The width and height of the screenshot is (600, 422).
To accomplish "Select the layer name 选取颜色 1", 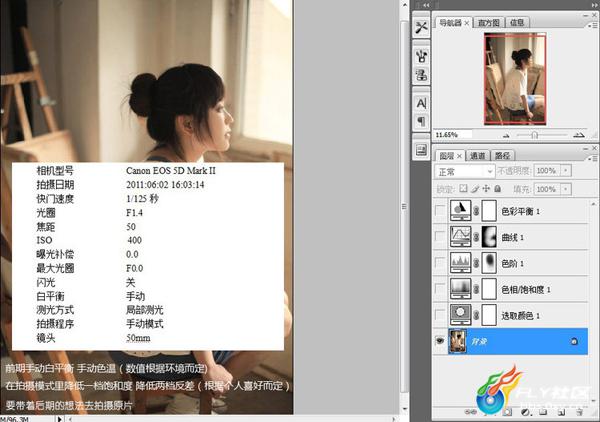I will click(x=520, y=316).
